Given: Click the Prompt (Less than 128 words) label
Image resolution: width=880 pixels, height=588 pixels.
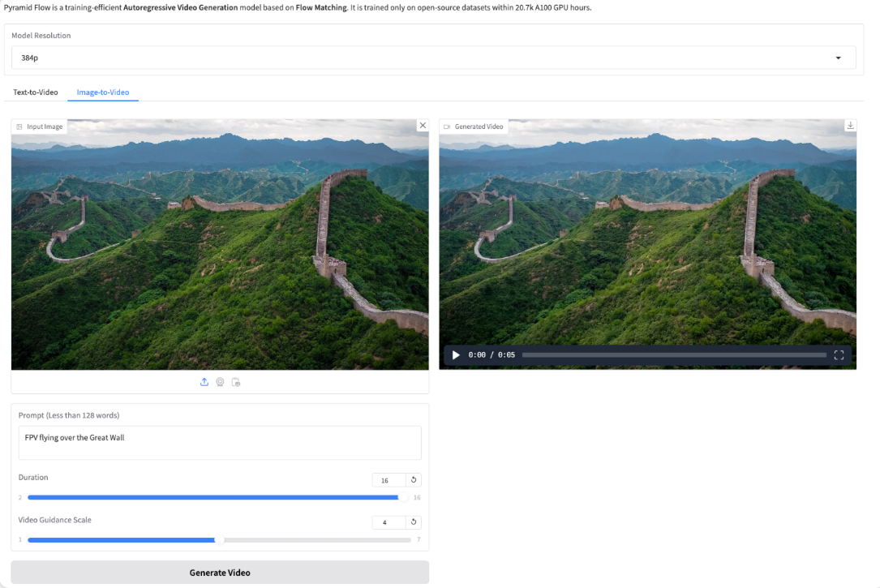Looking at the screenshot, I should (x=68, y=415).
